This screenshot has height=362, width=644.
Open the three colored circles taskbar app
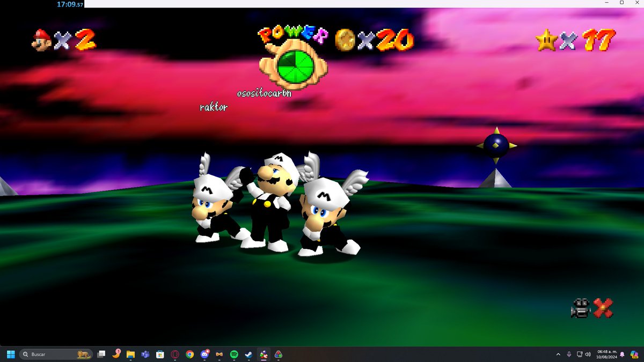tap(278, 354)
